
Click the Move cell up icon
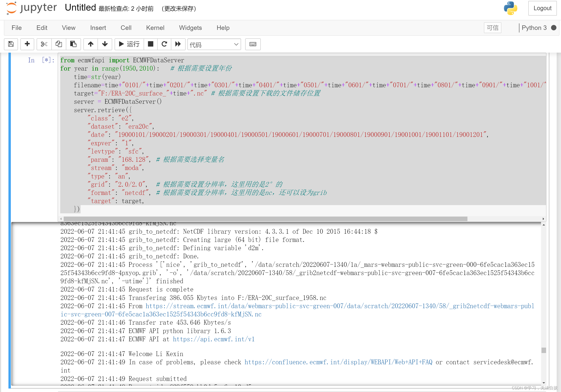[90, 44]
